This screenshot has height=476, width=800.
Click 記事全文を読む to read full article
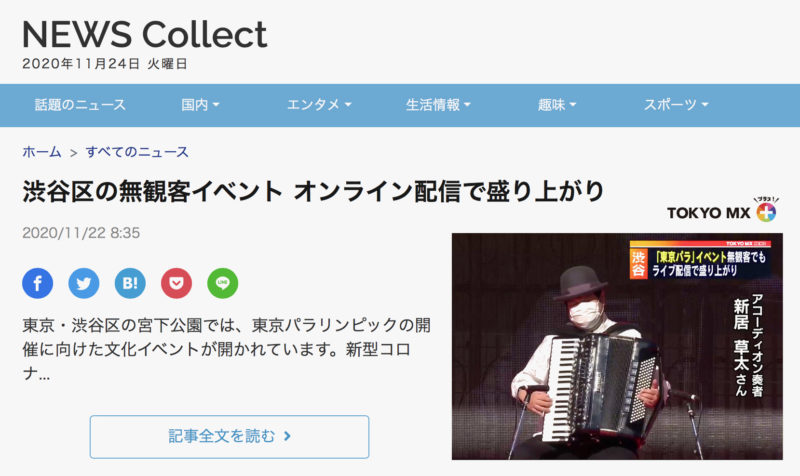230,437
